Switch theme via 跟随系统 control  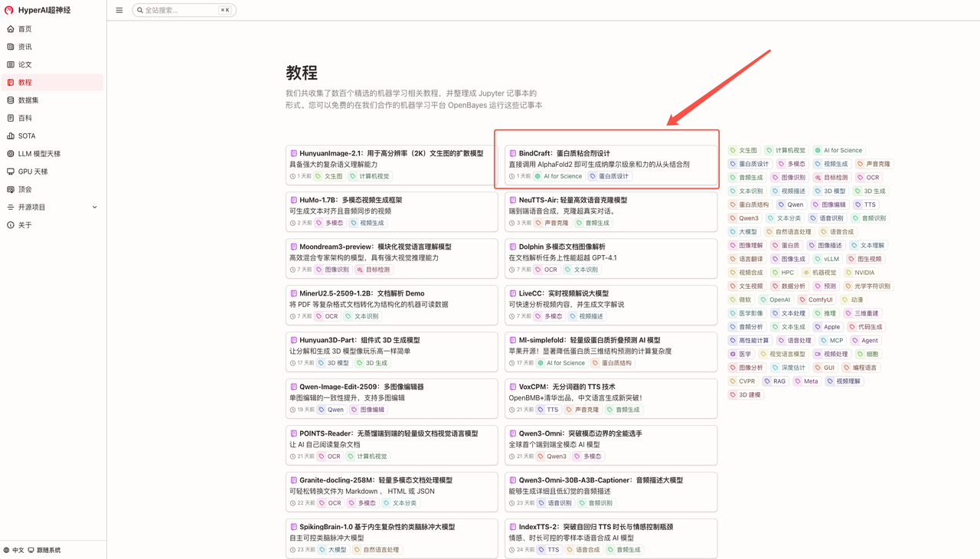(44, 550)
